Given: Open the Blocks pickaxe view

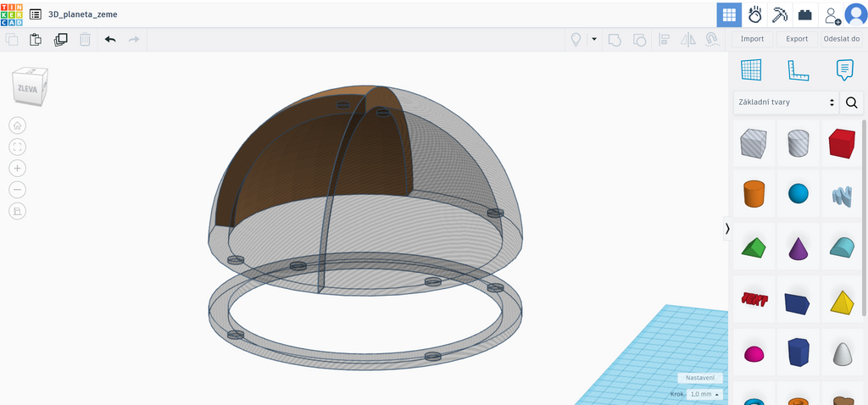Looking at the screenshot, I should click(x=780, y=15).
